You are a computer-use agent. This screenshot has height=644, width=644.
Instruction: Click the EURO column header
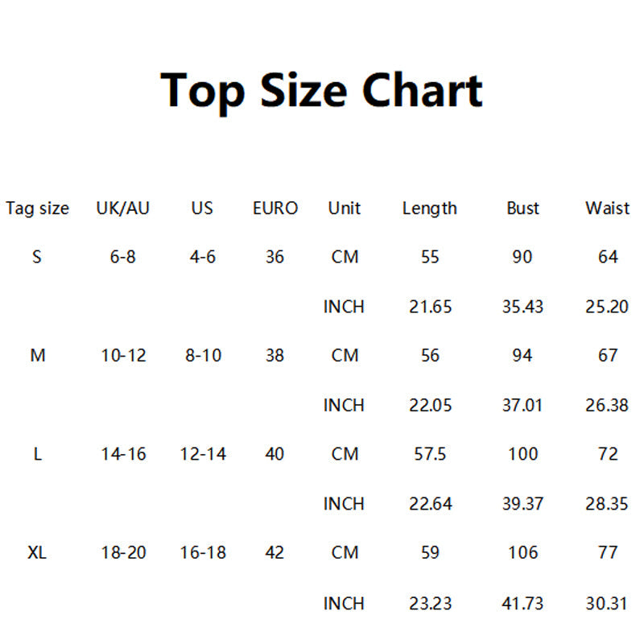pos(275,208)
